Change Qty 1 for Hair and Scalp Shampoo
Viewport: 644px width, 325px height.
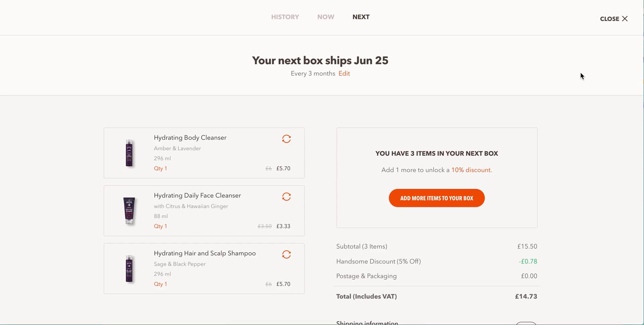coord(160,284)
